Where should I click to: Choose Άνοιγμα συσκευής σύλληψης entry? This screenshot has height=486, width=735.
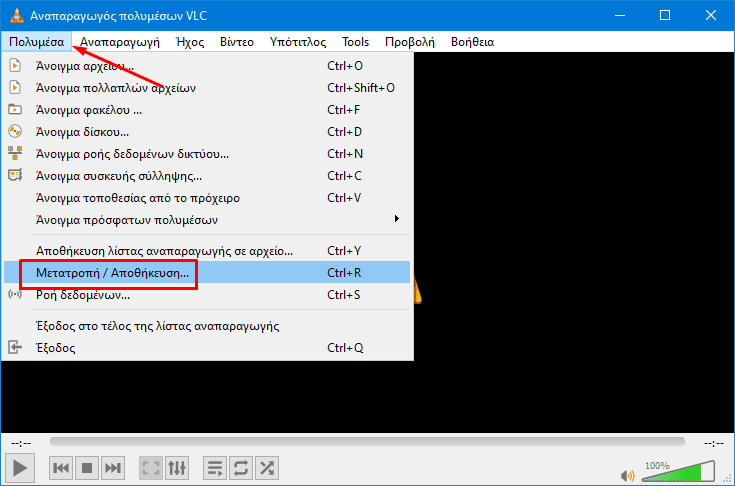tap(207, 176)
